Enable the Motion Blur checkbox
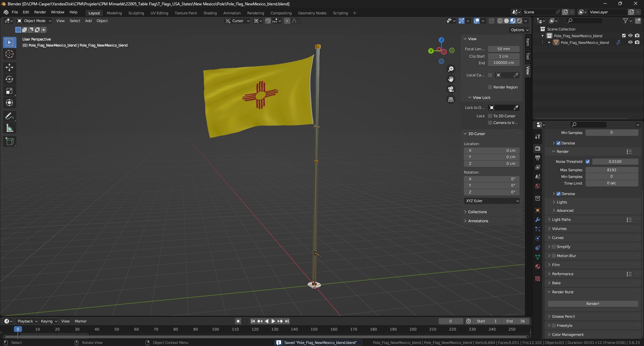This screenshot has width=644, height=346. [554, 256]
